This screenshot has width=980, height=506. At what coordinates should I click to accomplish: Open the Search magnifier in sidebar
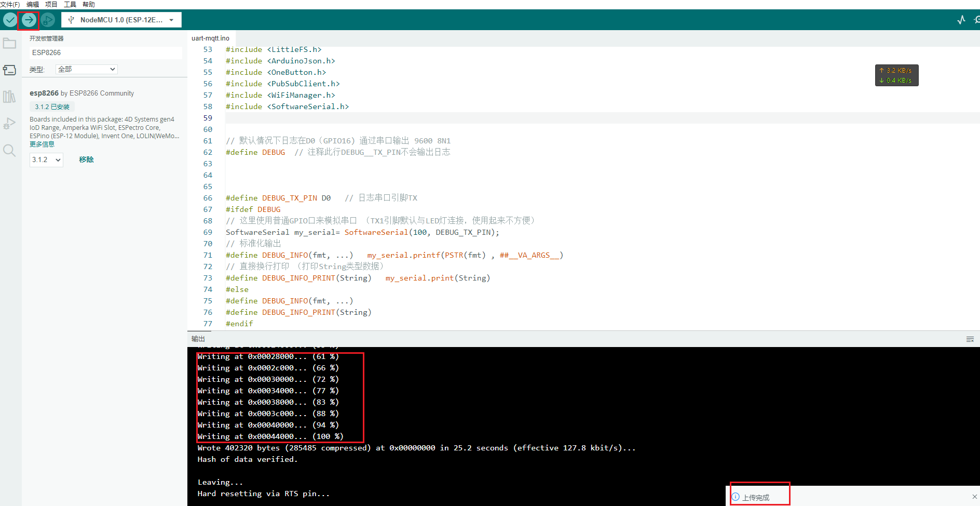tap(9, 151)
